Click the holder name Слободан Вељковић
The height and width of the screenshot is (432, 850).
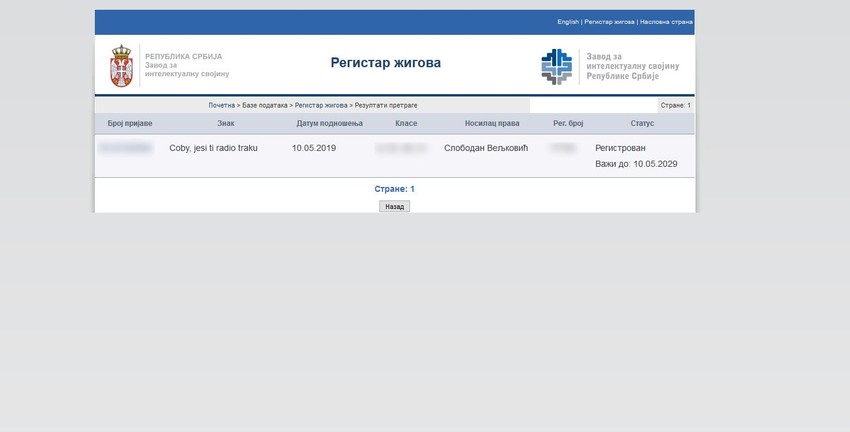click(x=486, y=148)
